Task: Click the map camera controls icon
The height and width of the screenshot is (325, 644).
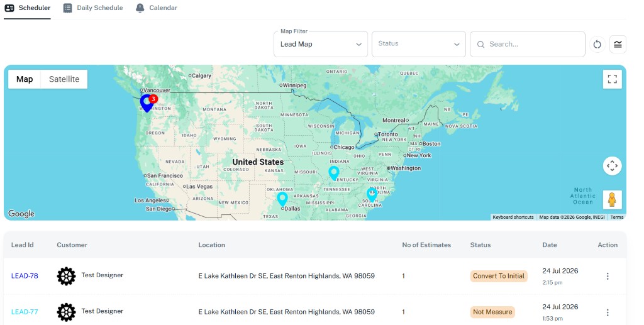Action: (612, 166)
